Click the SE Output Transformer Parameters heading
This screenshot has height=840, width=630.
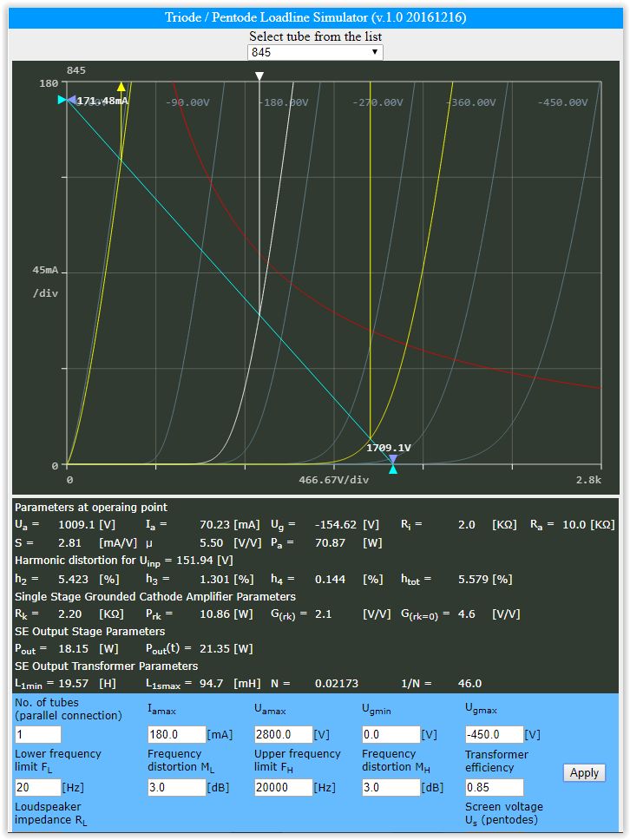click(107, 666)
